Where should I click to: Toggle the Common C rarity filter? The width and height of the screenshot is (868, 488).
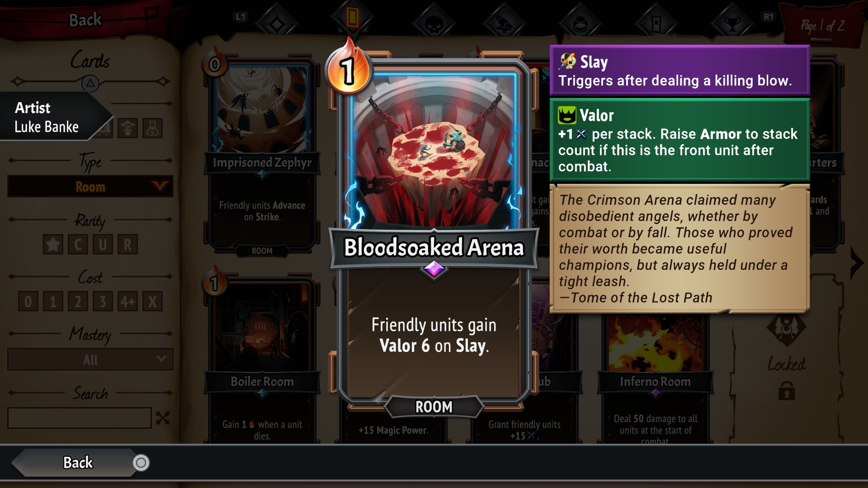click(x=78, y=244)
